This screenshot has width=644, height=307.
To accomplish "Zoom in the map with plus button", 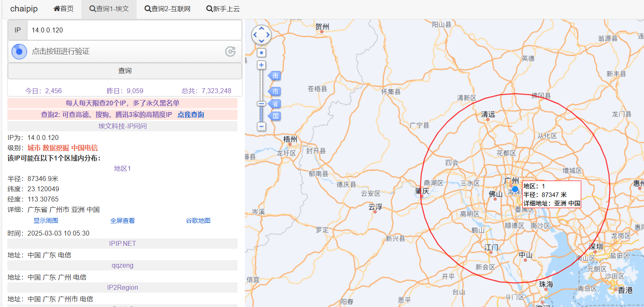I will pyautogui.click(x=261, y=65).
